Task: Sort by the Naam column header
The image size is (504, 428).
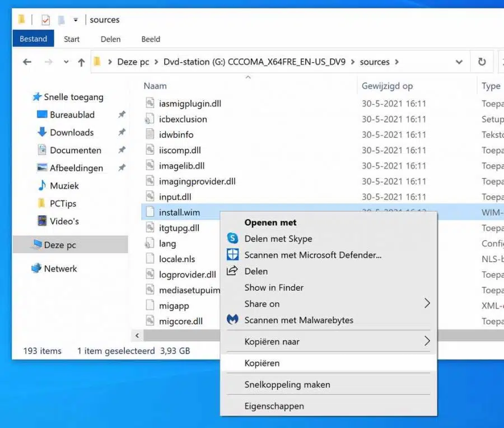Action: pyautogui.click(x=155, y=86)
